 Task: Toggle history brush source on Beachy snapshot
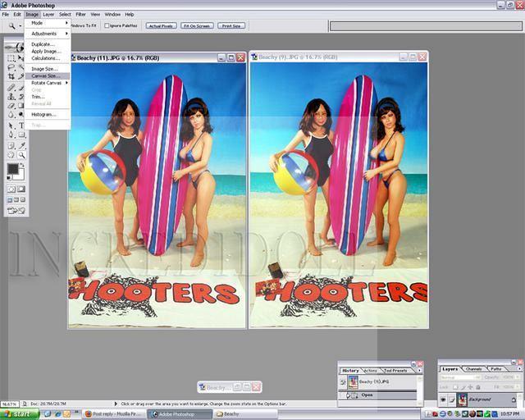[x=343, y=381]
